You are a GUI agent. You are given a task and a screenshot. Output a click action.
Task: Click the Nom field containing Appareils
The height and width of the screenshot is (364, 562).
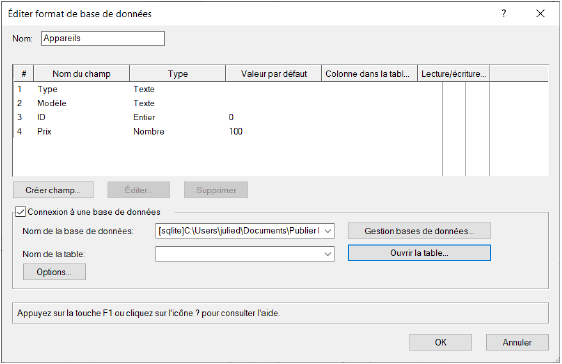pyautogui.click(x=103, y=38)
